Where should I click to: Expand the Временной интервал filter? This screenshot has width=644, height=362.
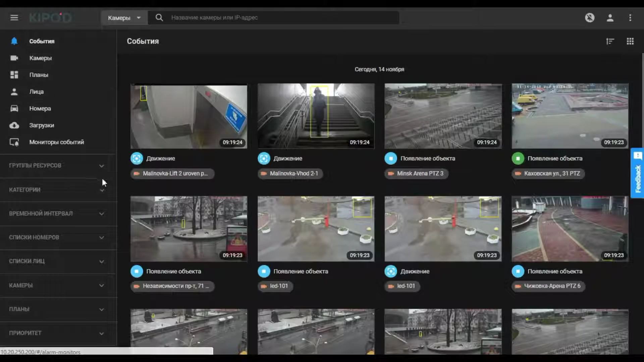58,214
